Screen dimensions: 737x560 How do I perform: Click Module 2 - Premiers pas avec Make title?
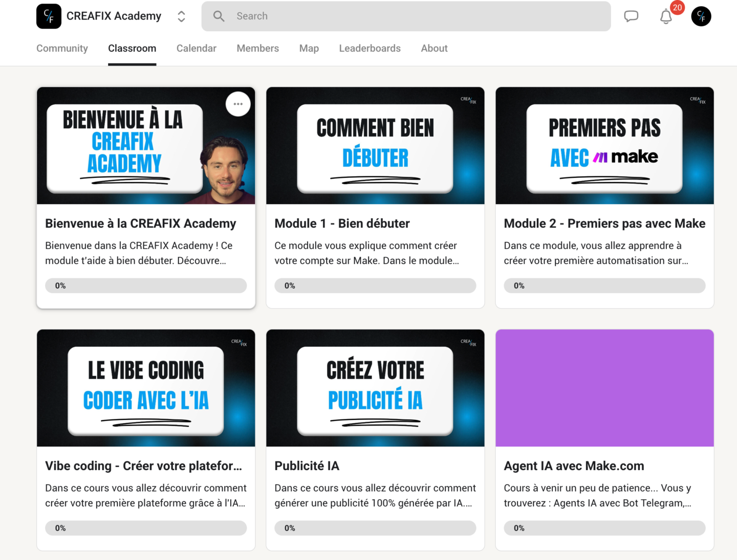tap(604, 223)
